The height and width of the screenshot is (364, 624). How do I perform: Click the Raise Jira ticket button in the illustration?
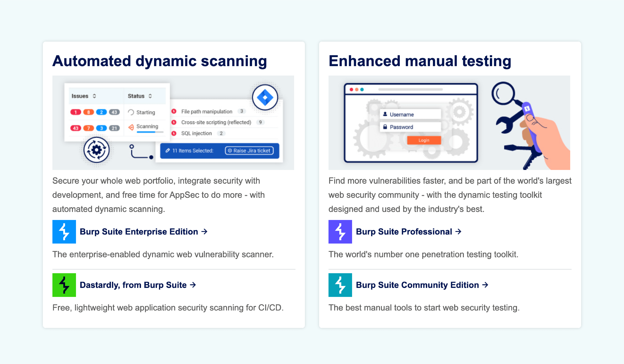249,150
